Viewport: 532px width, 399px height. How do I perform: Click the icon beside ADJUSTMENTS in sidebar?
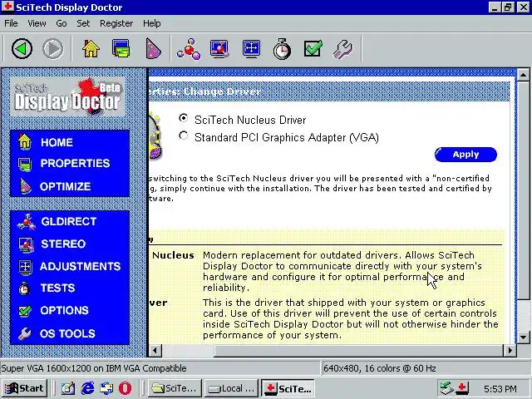[x=25, y=267]
